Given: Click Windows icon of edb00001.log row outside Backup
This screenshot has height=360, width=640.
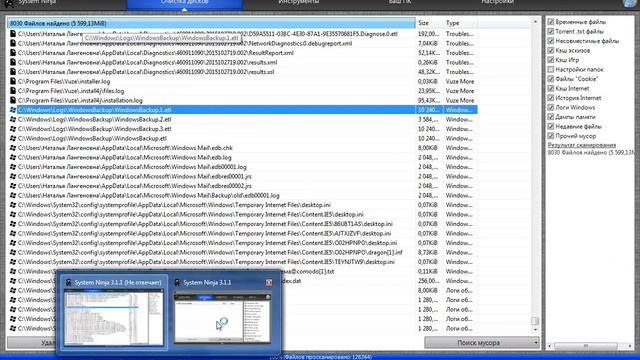Looking at the screenshot, I should pos(13,167).
